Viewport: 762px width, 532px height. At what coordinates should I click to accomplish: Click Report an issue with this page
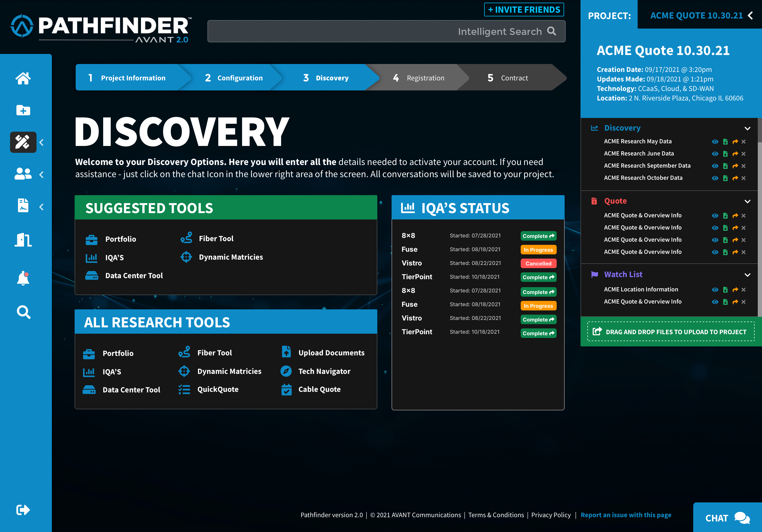click(x=626, y=515)
